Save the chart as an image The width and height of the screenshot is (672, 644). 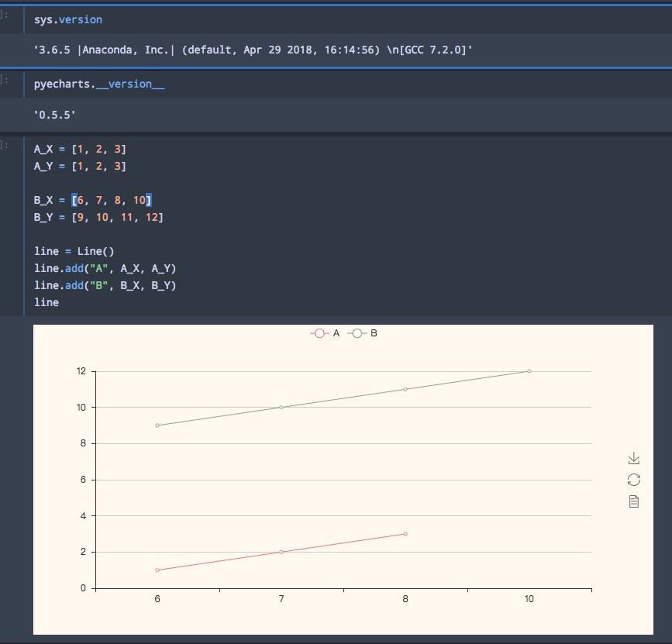634,458
